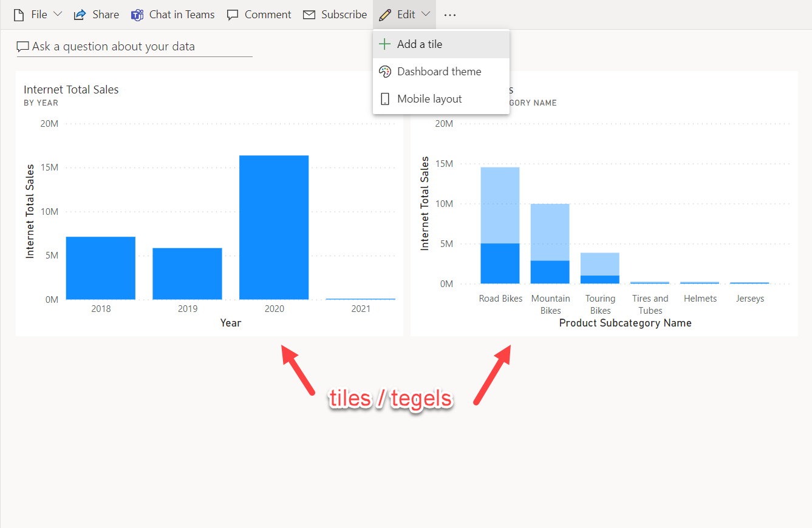Click the Comment speech bubble icon
The image size is (812, 528).
click(x=232, y=15)
